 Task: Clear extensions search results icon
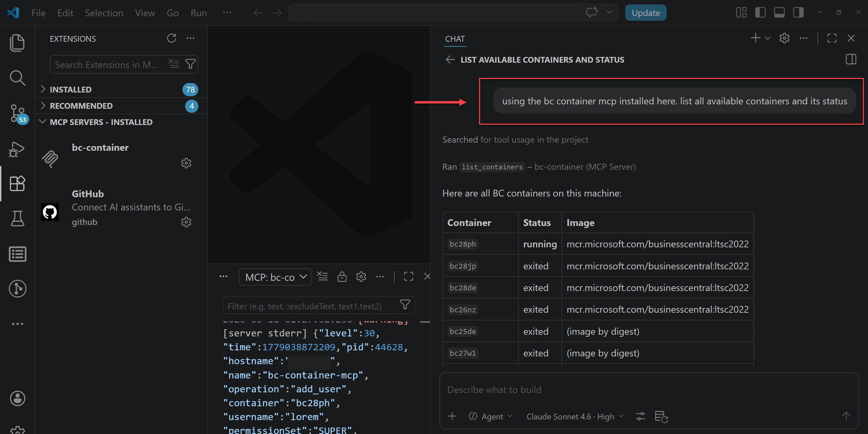click(174, 64)
